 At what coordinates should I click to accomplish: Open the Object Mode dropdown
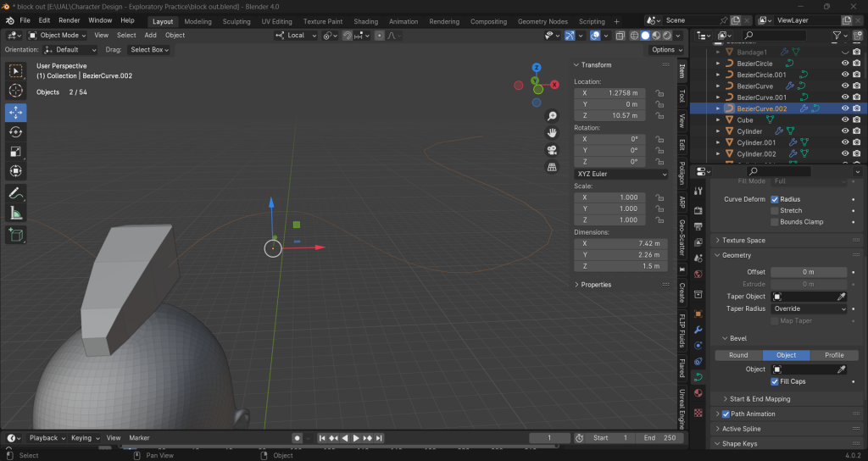pos(57,36)
